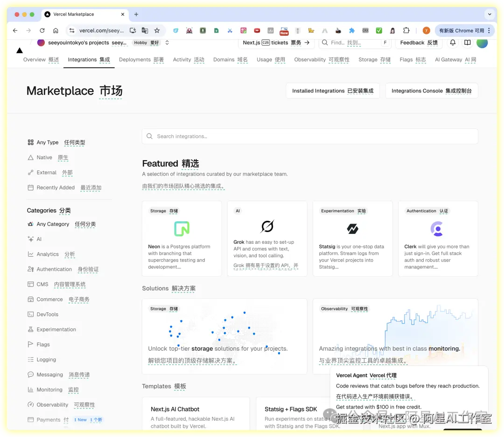The height and width of the screenshot is (437, 504).
Task: Open site info icon in address bar
Action: (72, 30)
